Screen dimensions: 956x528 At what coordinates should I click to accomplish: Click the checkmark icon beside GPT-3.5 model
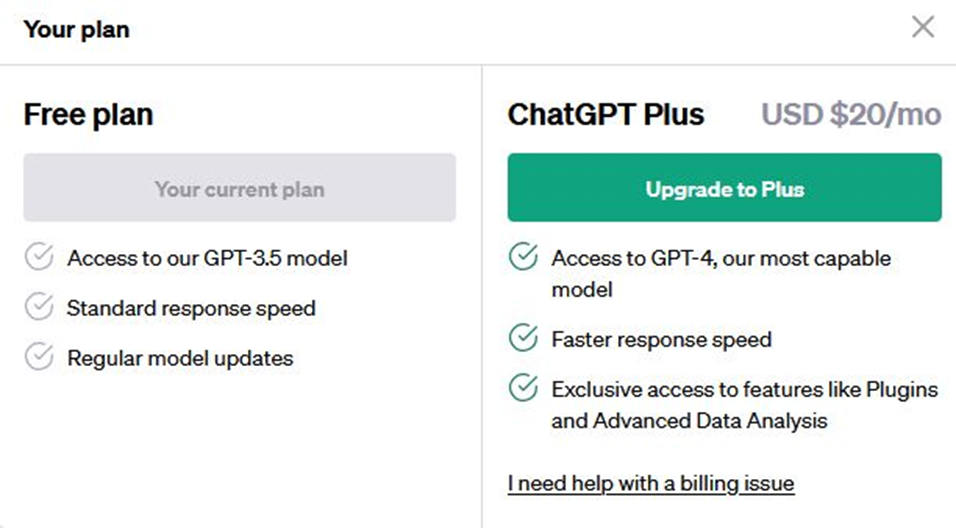tap(39, 257)
